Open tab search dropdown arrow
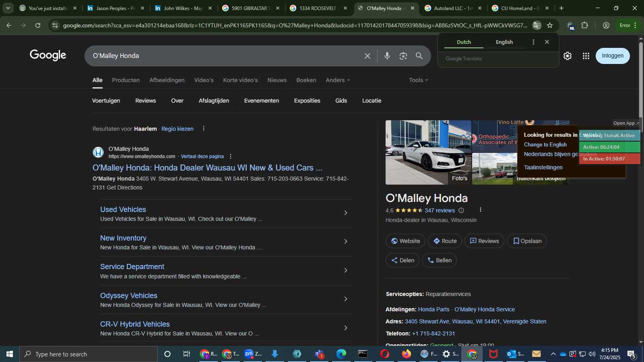The image size is (644, 362). point(8,8)
